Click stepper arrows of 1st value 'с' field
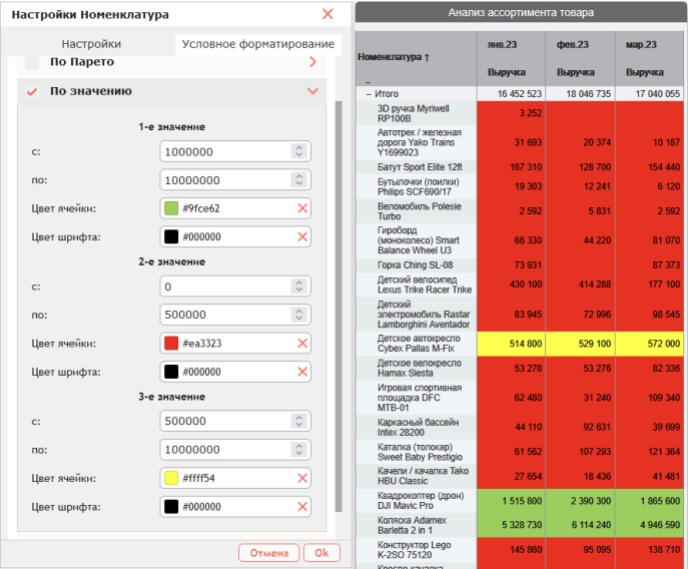This screenshot has width=688, height=569. pos(299,151)
